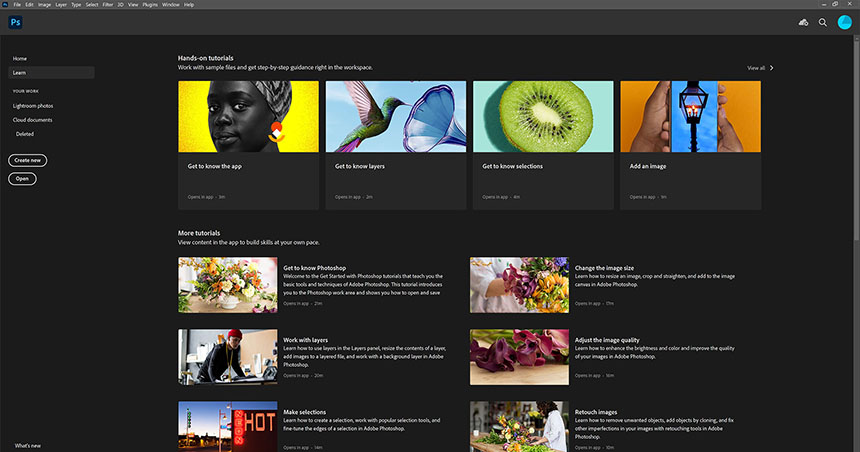The height and width of the screenshot is (452, 860).
Task: Open What's new at sidebar bottom
Action: click(27, 445)
